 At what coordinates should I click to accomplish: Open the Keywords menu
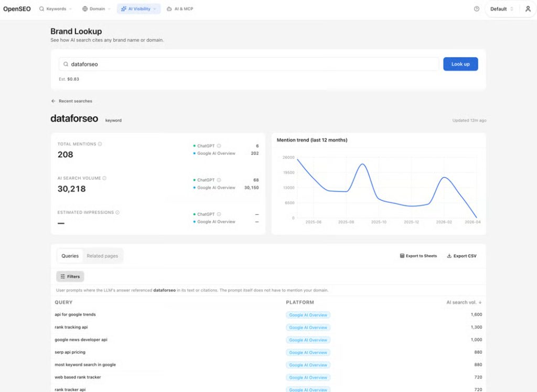pos(55,9)
